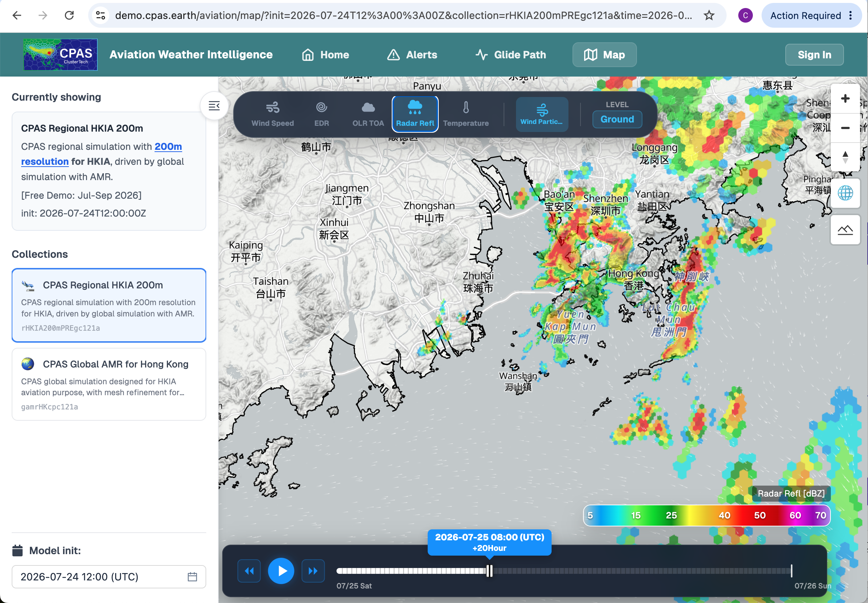Reset the map compass bearing

[845, 157]
